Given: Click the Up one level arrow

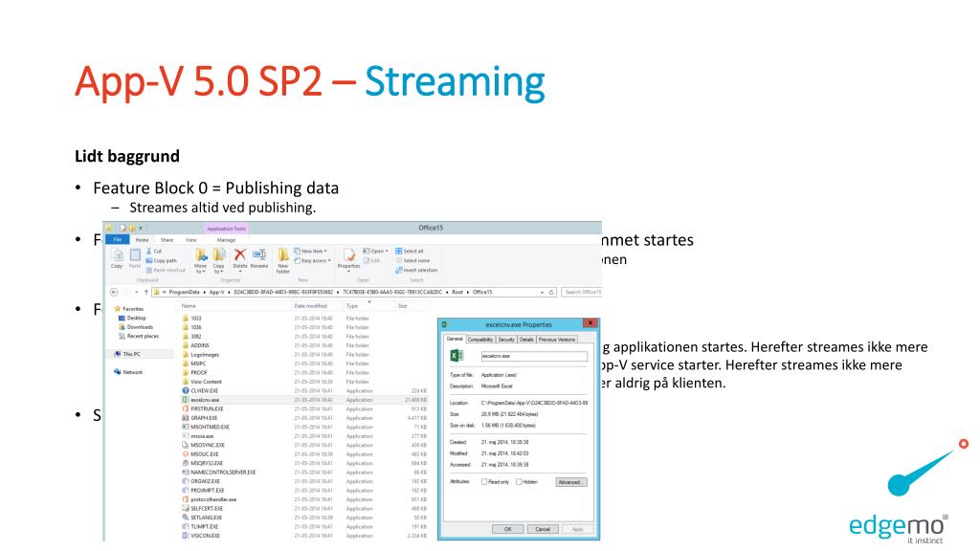Looking at the screenshot, I should click(x=146, y=292).
